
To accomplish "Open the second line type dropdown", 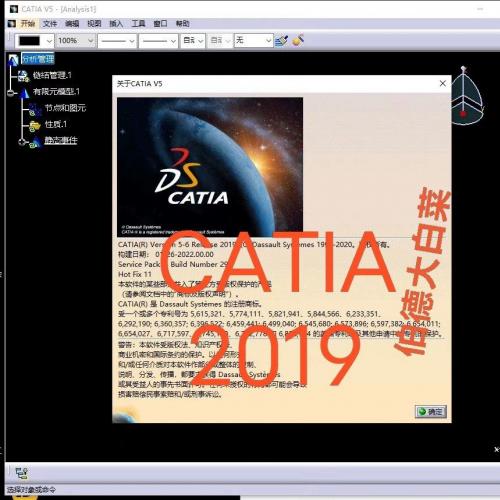I will coord(173,41).
